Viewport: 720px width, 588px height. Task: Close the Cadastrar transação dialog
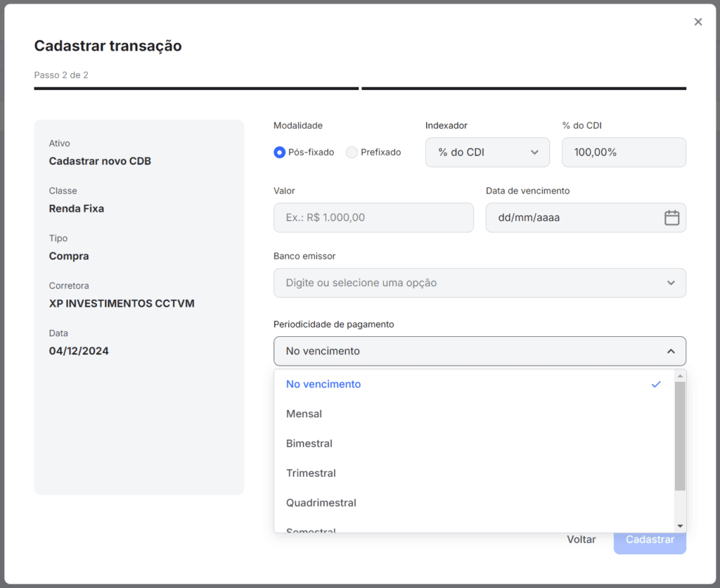tap(697, 22)
